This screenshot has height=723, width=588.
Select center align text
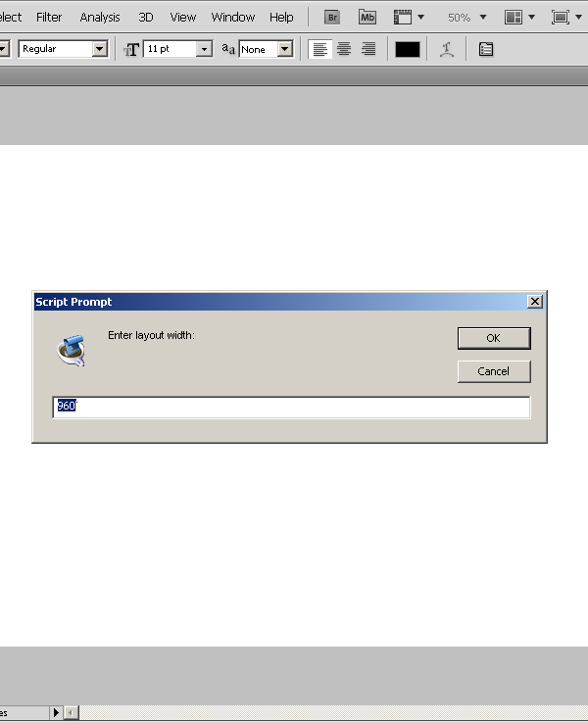(344, 49)
